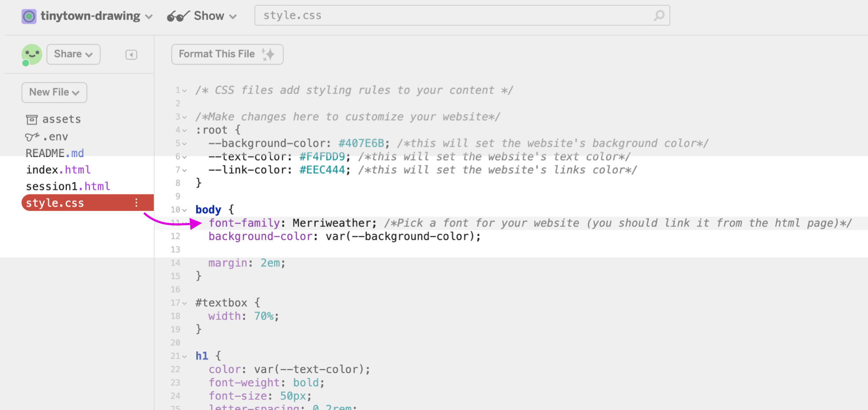The image size is (868, 410).
Task: Open the Share dropdown
Action: [73, 54]
